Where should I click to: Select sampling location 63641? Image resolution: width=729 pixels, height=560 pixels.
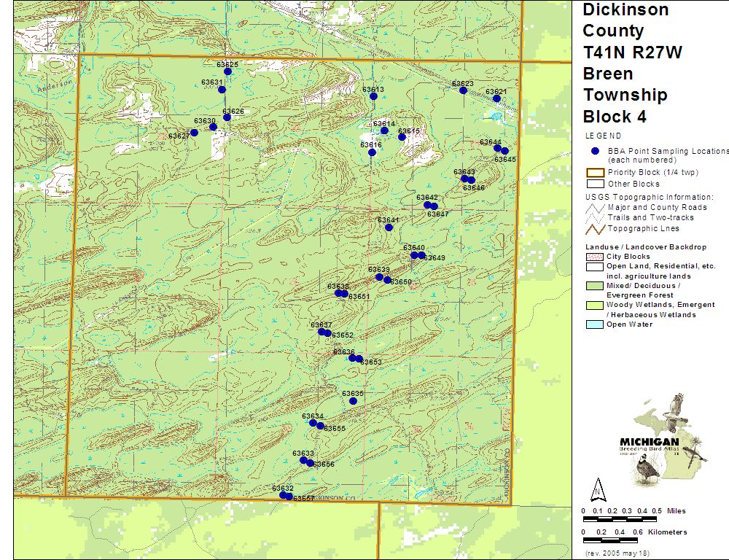(x=389, y=227)
